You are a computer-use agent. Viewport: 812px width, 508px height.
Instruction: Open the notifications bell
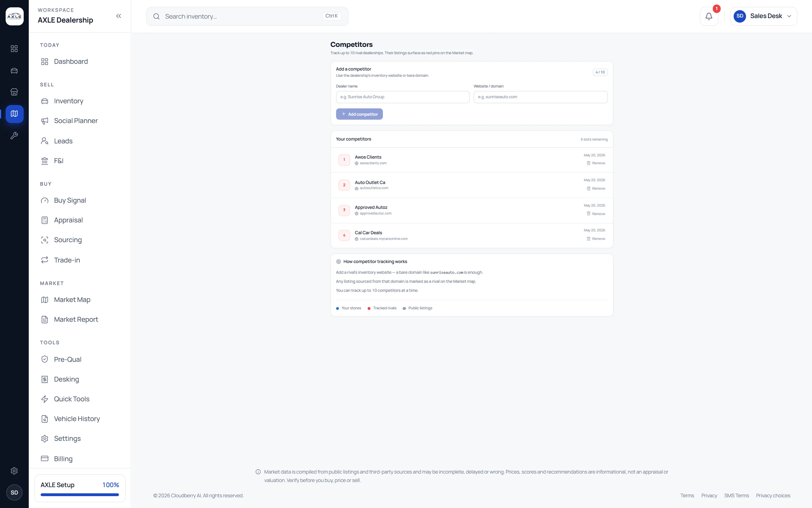click(709, 16)
